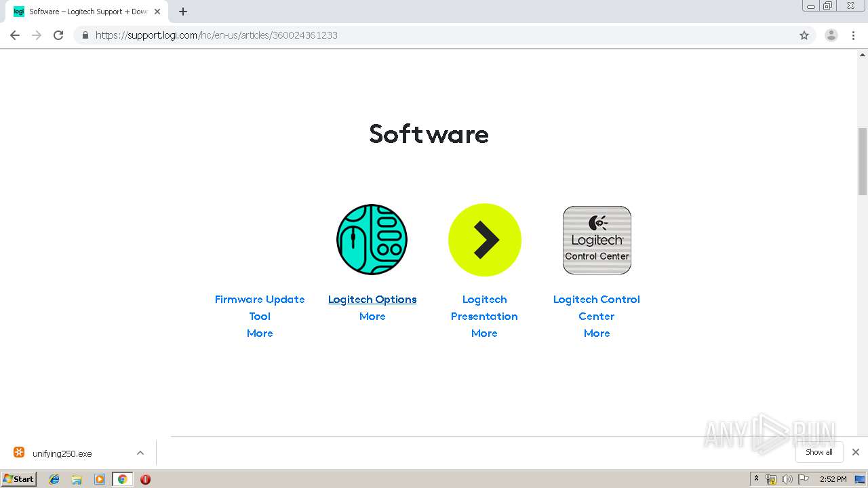Viewport: 868px width, 488px height.
Task: Open the Logitech Presentation text link
Action: coord(484,308)
